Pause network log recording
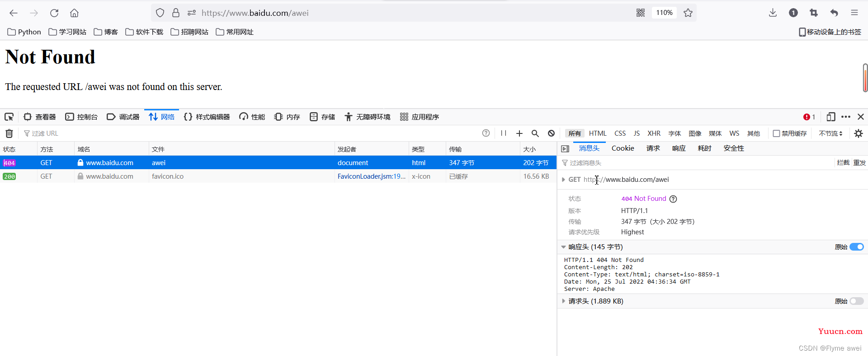The image size is (868, 356). tap(504, 133)
